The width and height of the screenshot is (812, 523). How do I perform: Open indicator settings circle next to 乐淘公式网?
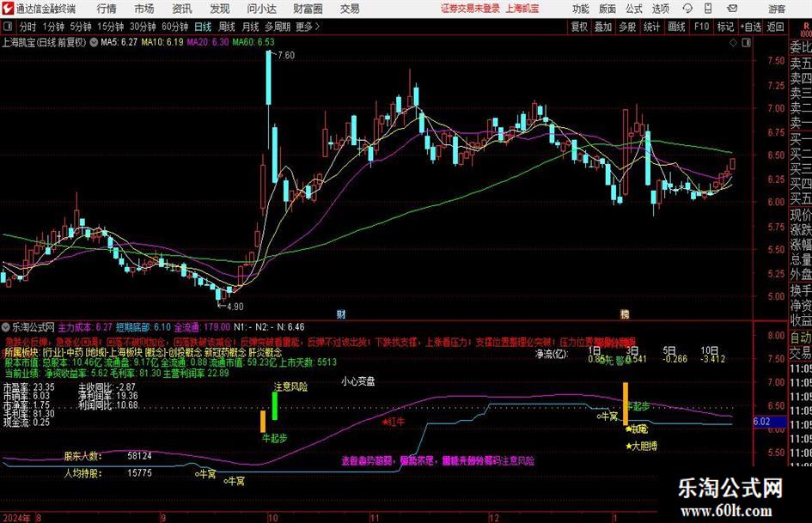pos(6,327)
